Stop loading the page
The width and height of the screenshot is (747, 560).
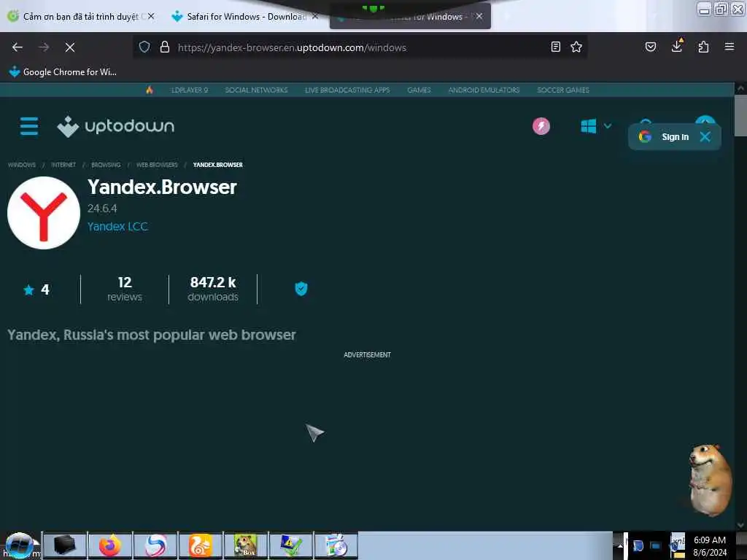pos(69,47)
